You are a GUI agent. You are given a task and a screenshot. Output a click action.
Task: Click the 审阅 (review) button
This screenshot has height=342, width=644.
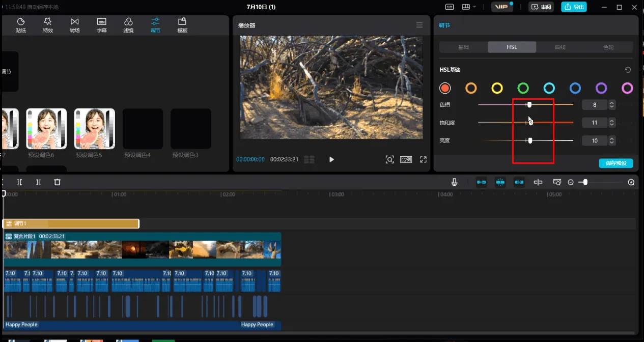pos(541,7)
